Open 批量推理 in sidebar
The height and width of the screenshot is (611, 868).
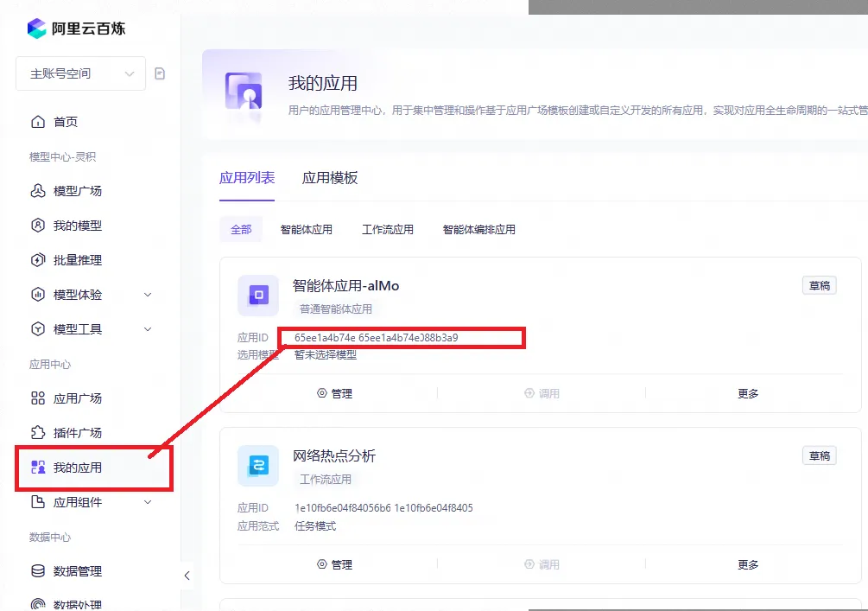click(x=67, y=260)
